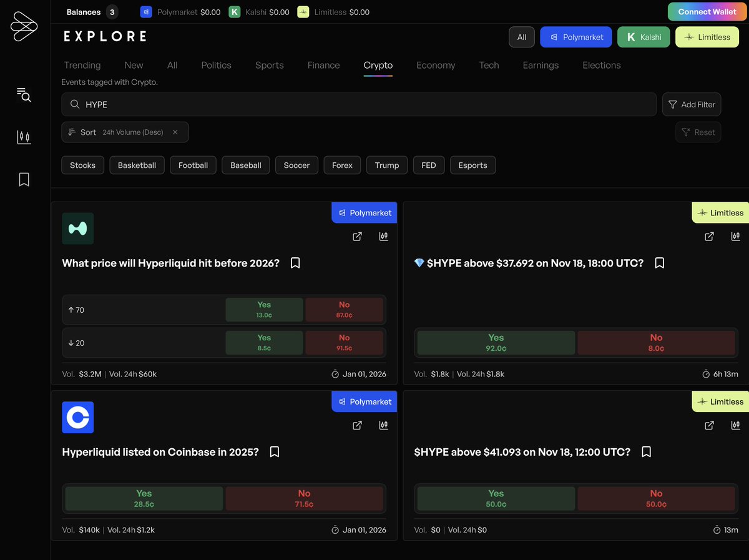Image resolution: width=749 pixels, height=560 pixels.
Task: Click the app logo in the sidebar
Action: click(24, 27)
